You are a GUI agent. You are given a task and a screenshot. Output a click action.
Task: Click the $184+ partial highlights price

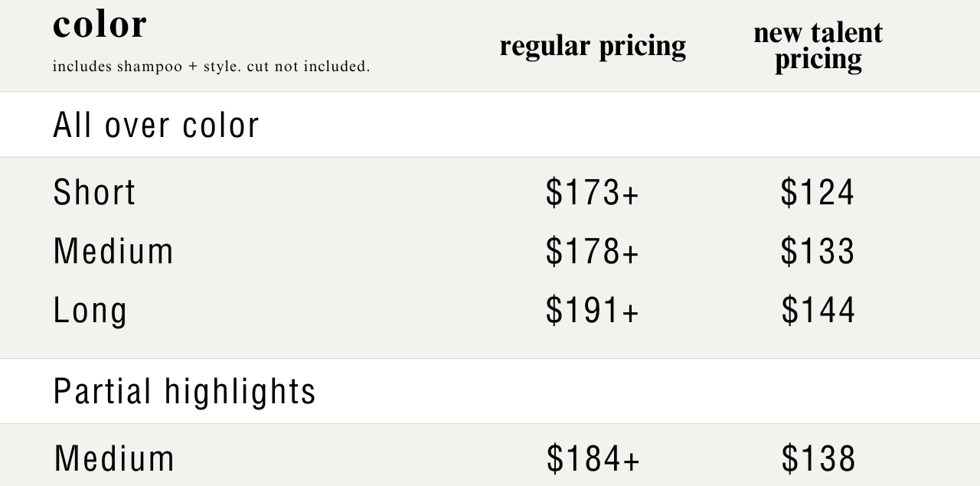(593, 458)
